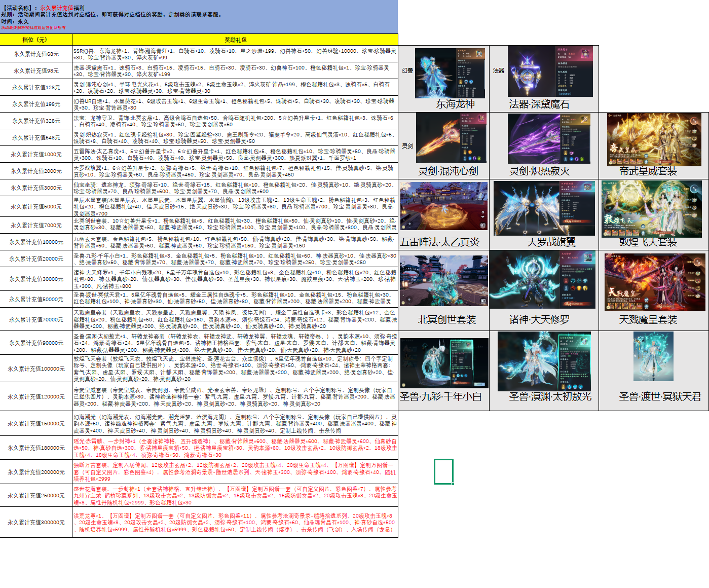Click the empty green-outlined selected cell

coord(443,471)
